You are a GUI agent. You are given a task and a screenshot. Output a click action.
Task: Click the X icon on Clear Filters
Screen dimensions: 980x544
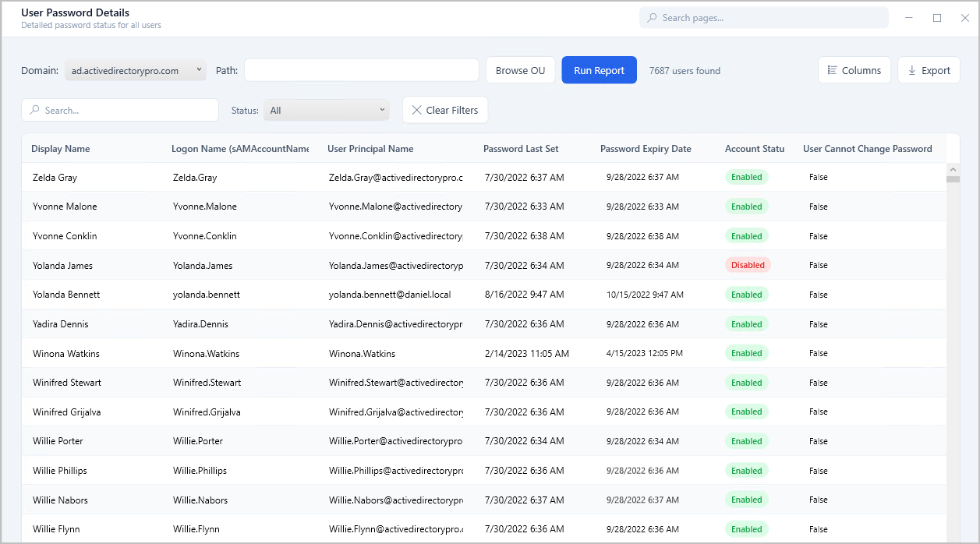tap(416, 110)
